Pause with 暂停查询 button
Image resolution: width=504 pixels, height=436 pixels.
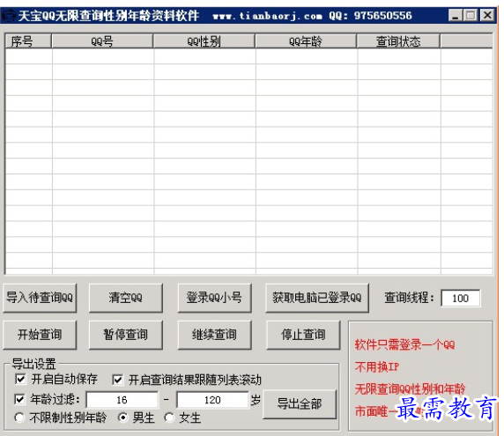[126, 335]
